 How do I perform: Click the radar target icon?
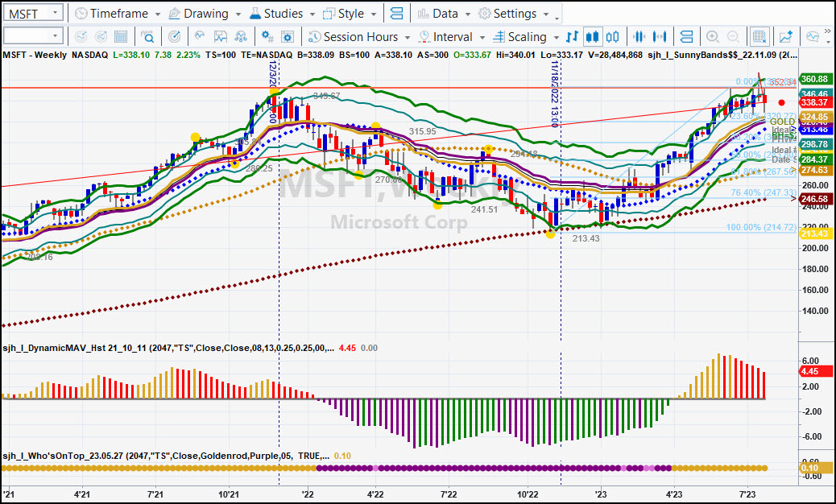(174, 37)
